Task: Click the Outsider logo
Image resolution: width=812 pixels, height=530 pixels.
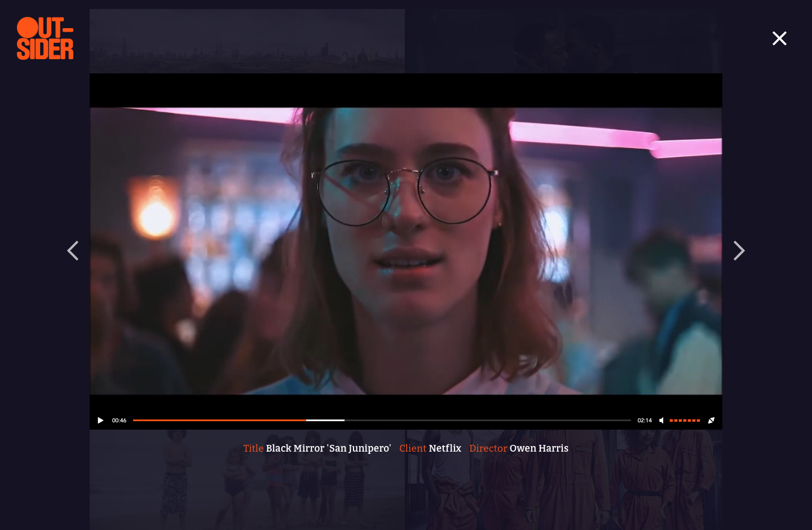Action: pyautogui.click(x=45, y=38)
